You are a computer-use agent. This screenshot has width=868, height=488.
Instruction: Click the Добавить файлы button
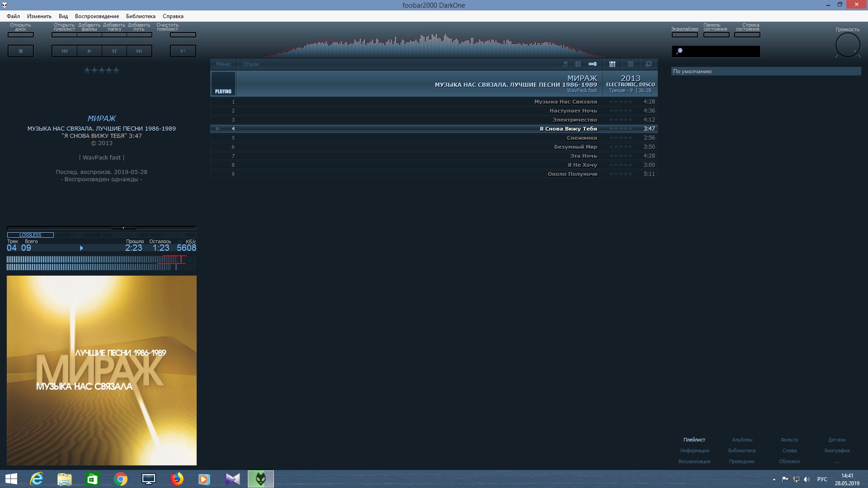89,35
